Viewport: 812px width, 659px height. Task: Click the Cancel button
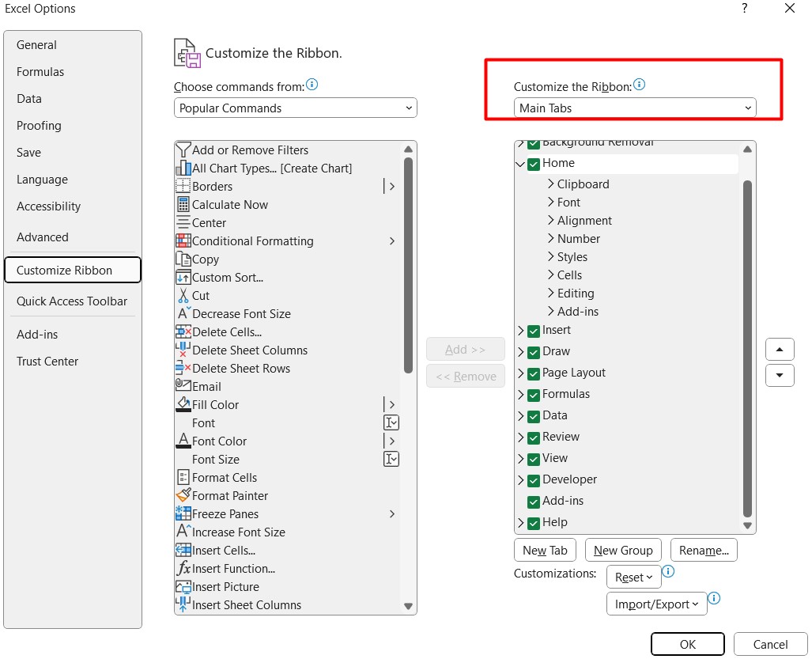tap(770, 644)
